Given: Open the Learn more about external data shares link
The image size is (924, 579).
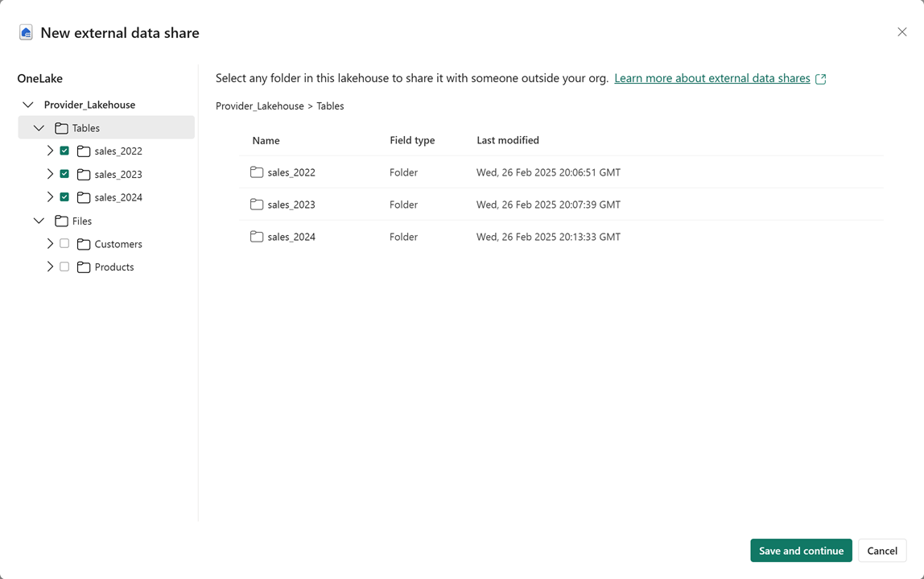Looking at the screenshot, I should click(712, 78).
